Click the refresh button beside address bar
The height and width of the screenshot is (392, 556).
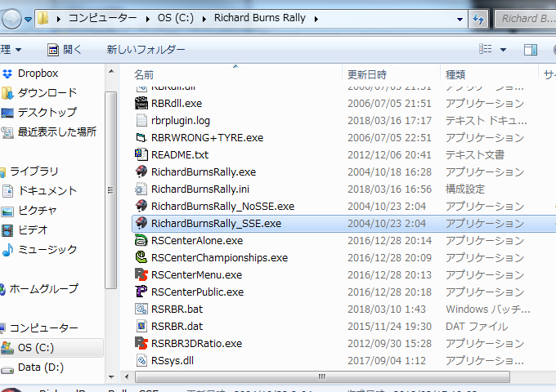478,19
